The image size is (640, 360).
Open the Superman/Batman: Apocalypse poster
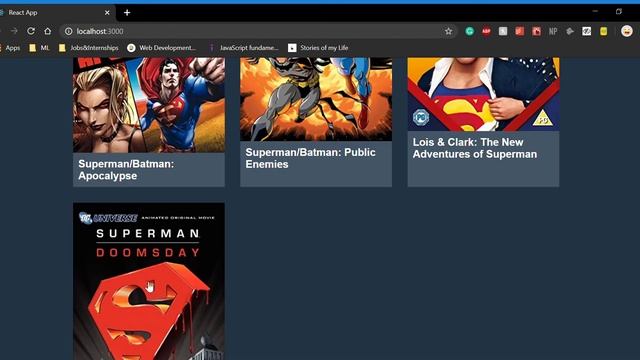coord(149,105)
